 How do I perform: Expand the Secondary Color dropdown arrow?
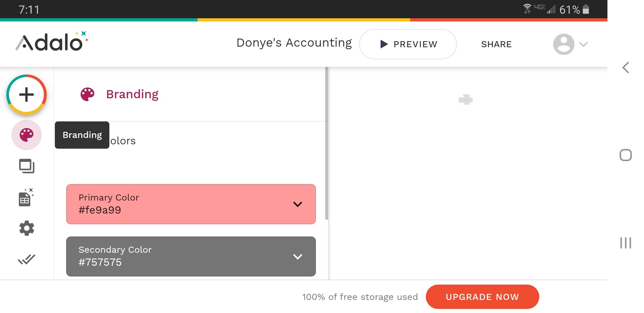pos(298,257)
